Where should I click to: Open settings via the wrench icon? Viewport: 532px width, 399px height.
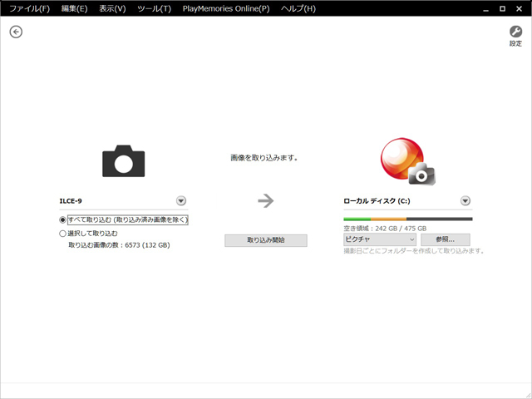click(x=515, y=32)
